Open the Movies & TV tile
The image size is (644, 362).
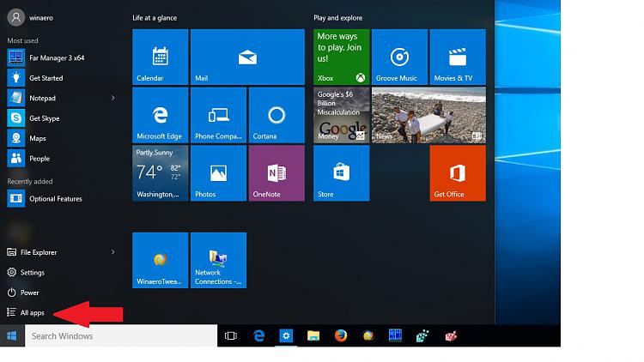point(457,57)
